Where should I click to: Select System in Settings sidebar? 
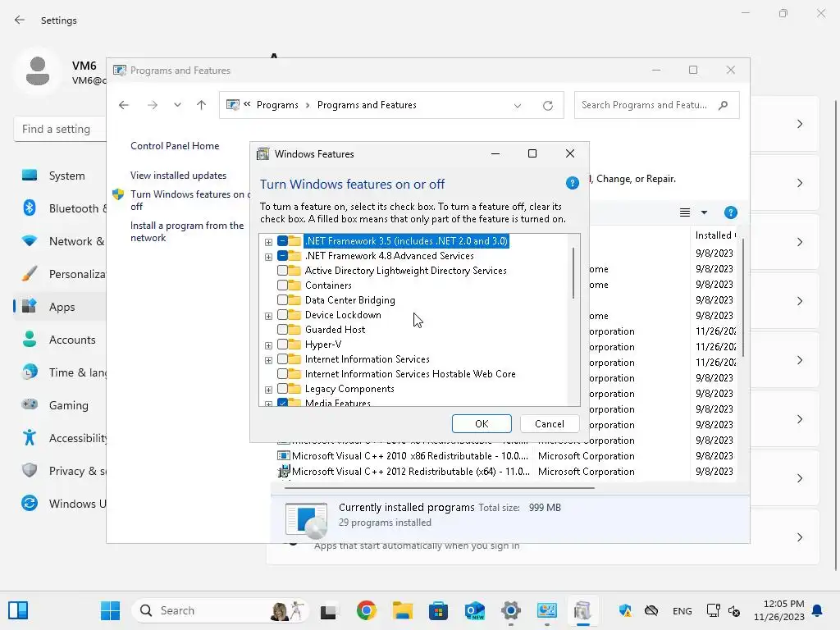coord(60,176)
